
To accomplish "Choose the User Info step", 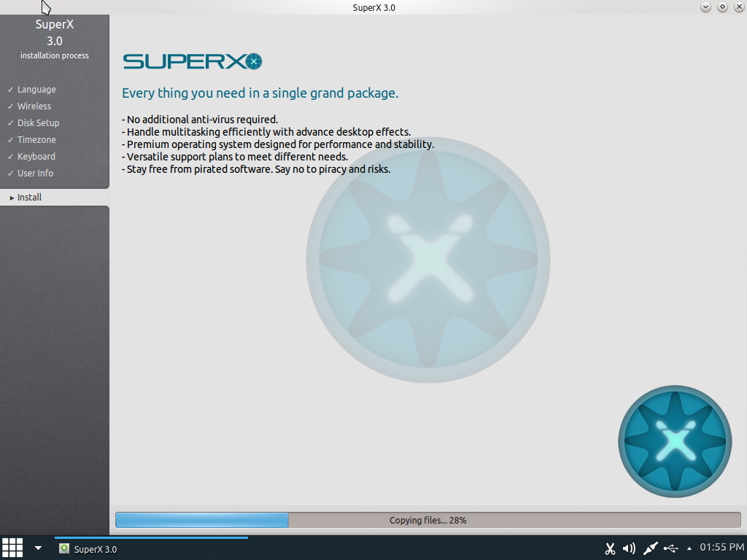I will 35,174.
